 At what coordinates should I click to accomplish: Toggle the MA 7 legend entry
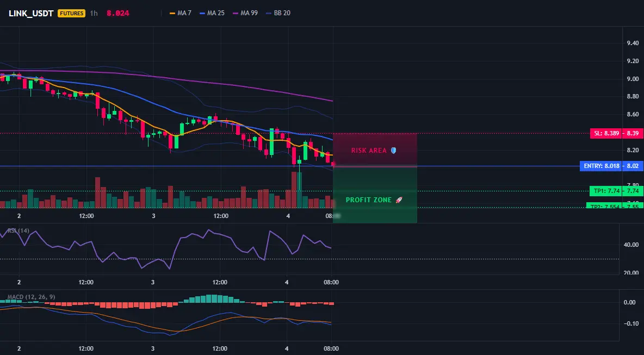click(x=181, y=13)
